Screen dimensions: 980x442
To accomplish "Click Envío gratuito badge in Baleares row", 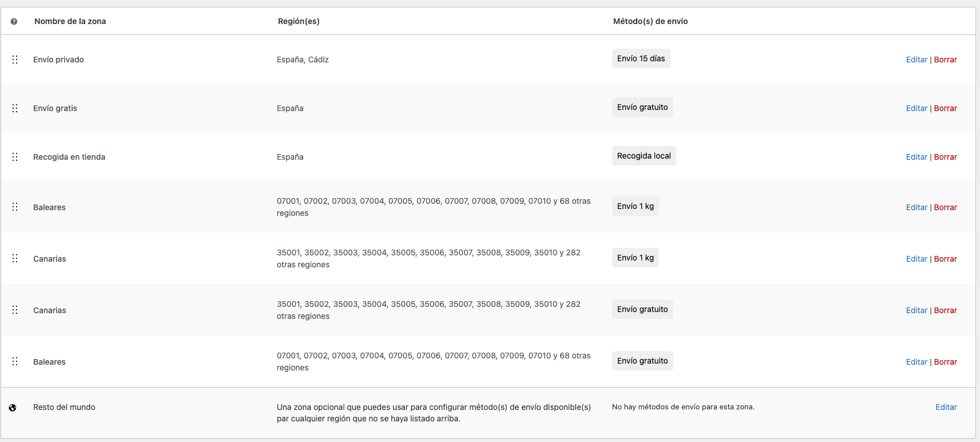I will click(x=642, y=361).
